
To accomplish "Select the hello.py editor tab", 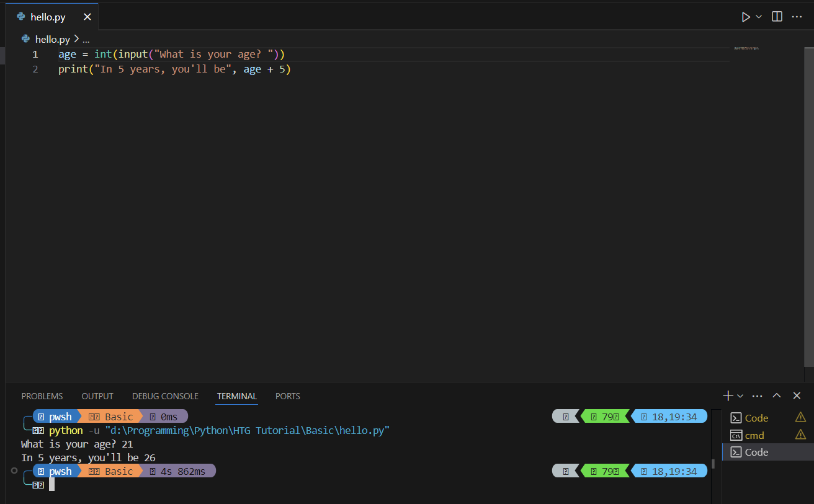I will 48,17.
